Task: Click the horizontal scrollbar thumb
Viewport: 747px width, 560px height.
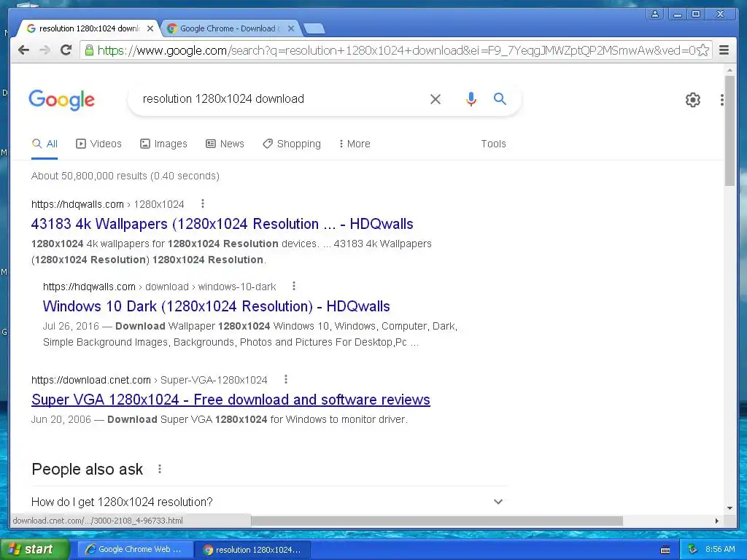Action: [x=436, y=521]
